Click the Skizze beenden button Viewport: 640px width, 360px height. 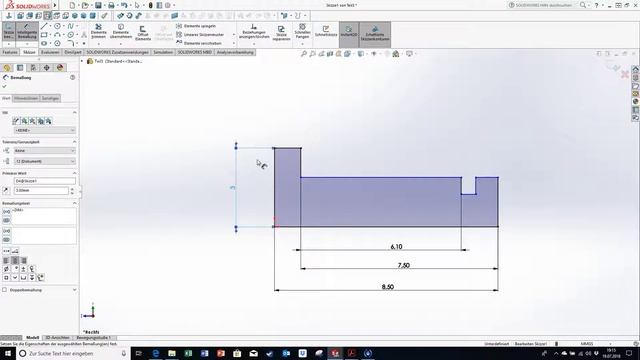[x=9, y=31]
